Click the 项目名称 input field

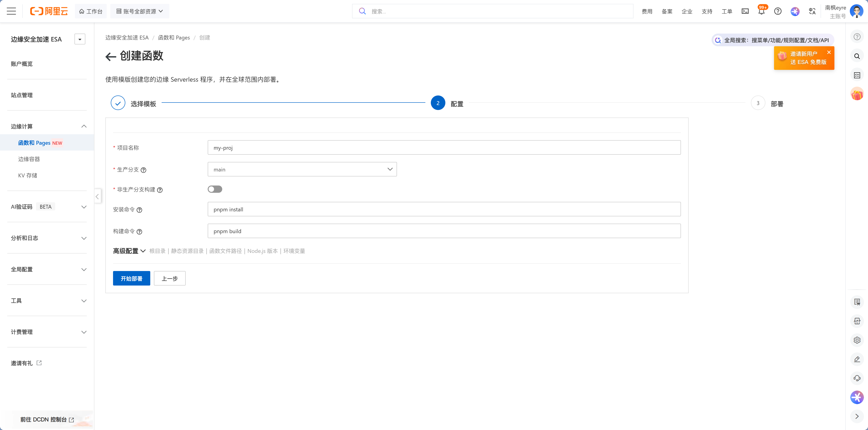[444, 147]
